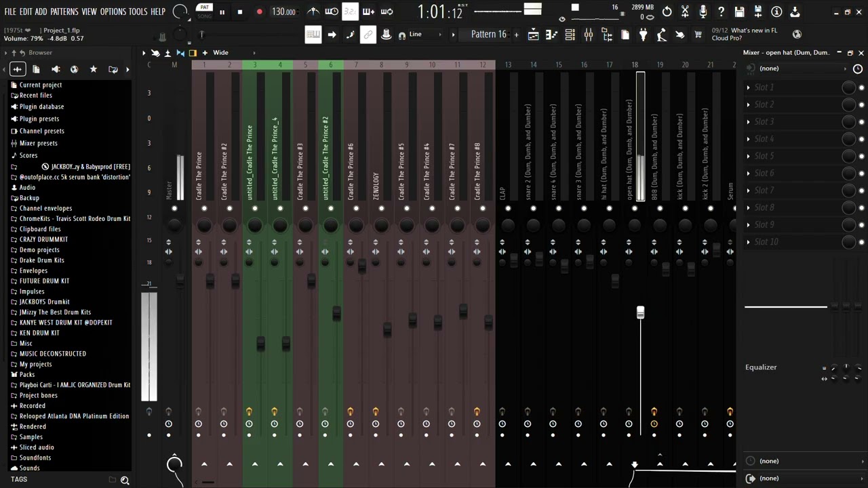Click the undo history icon
The image size is (868, 488).
point(667,12)
